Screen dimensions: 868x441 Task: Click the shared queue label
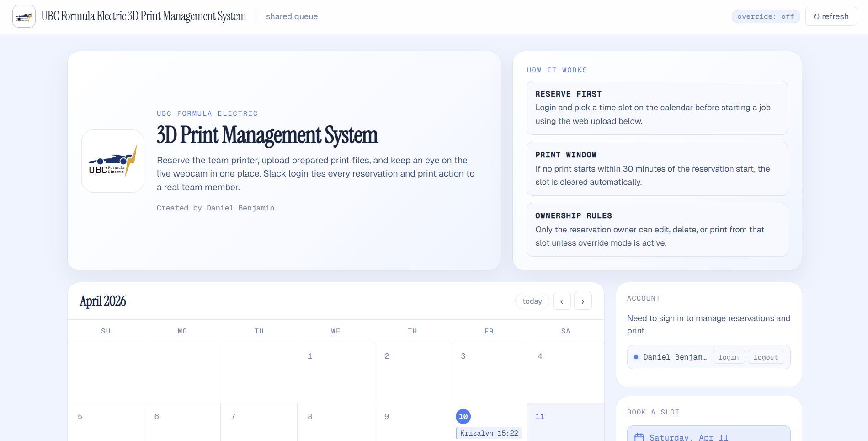coord(292,16)
